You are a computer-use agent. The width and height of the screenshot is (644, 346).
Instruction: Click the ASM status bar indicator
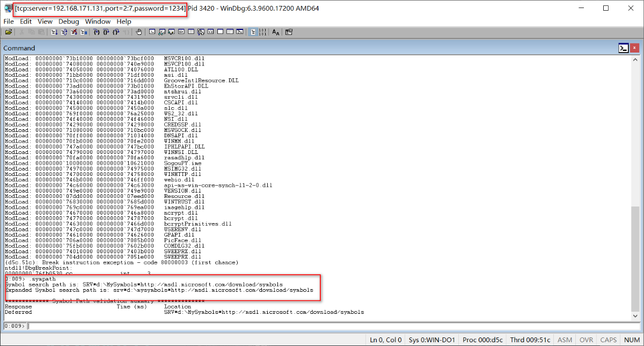point(565,340)
